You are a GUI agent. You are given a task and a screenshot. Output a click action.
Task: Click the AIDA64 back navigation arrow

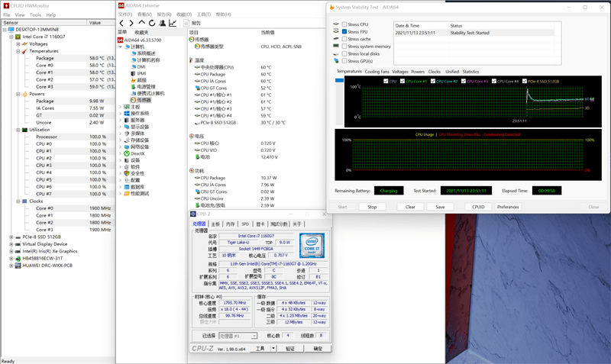[121, 23]
